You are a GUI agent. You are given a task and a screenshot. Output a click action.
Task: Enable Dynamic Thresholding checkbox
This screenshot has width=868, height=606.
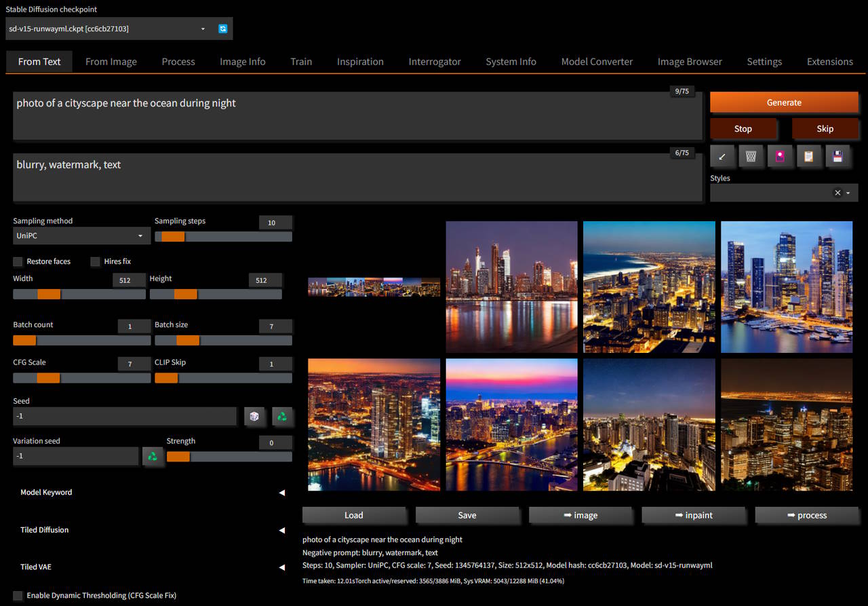coord(18,595)
